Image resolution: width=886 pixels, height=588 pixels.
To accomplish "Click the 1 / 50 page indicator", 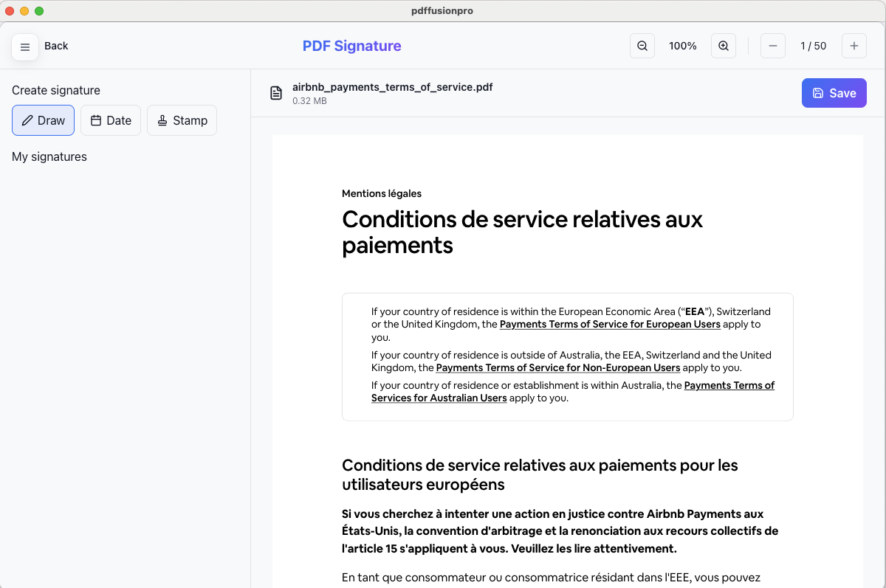I will coord(814,46).
